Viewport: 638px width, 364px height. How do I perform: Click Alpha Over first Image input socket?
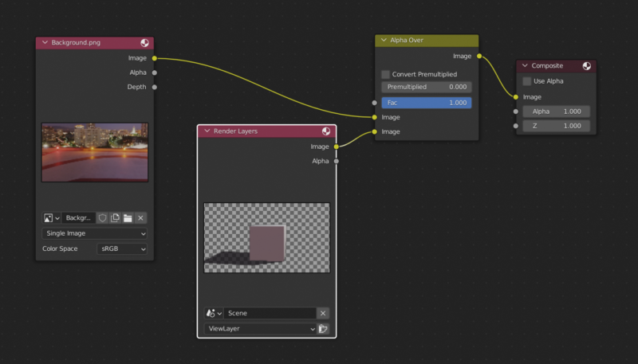(374, 117)
